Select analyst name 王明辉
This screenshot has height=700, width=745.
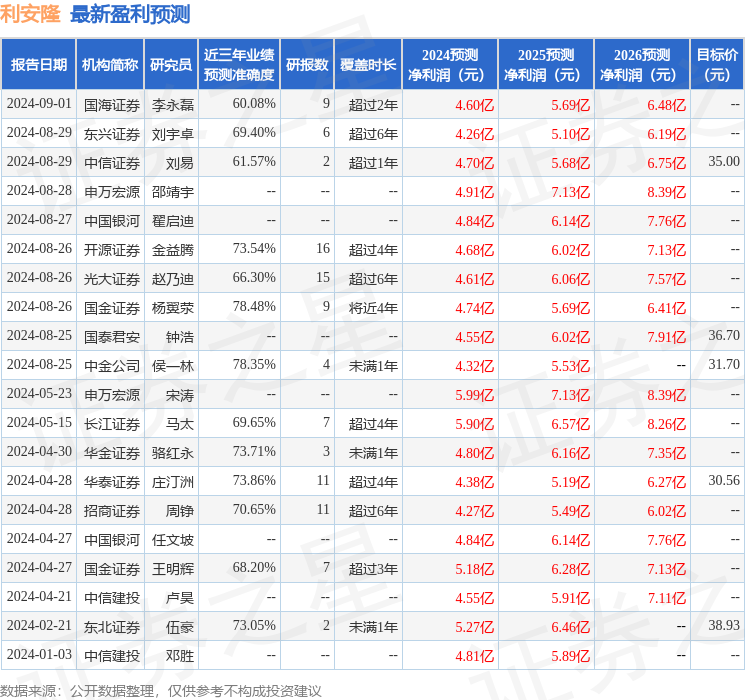click(173, 569)
